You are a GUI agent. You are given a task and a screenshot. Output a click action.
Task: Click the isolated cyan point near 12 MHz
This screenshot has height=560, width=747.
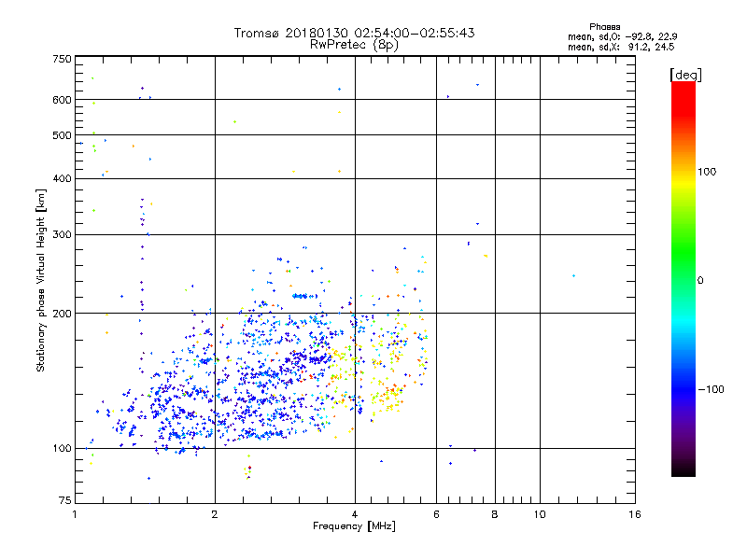pos(573,275)
